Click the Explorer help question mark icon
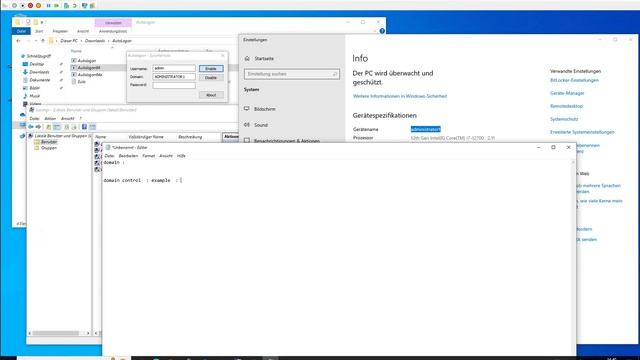Screen dimensions: 640x360 [382, 31]
